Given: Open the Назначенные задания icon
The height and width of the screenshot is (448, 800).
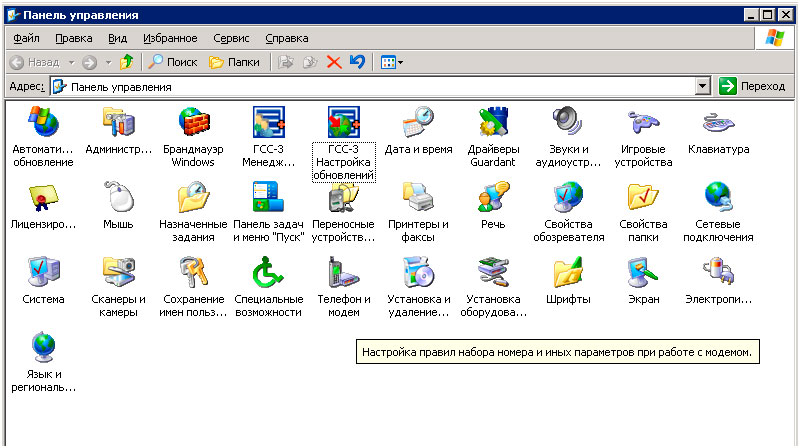Looking at the screenshot, I should coord(193,197).
